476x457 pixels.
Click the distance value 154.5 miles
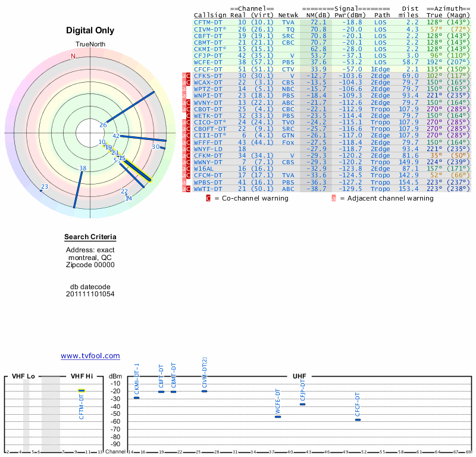point(409,183)
